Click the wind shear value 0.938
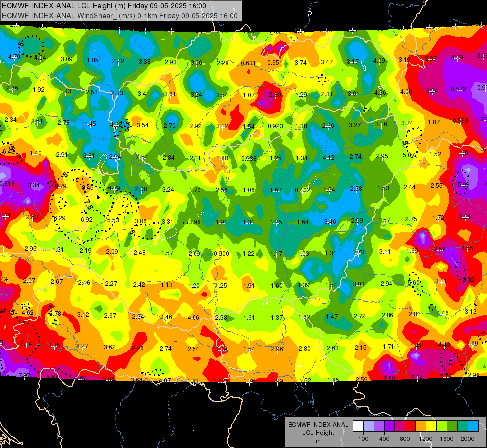This screenshot has width=487, height=448. (x=249, y=159)
